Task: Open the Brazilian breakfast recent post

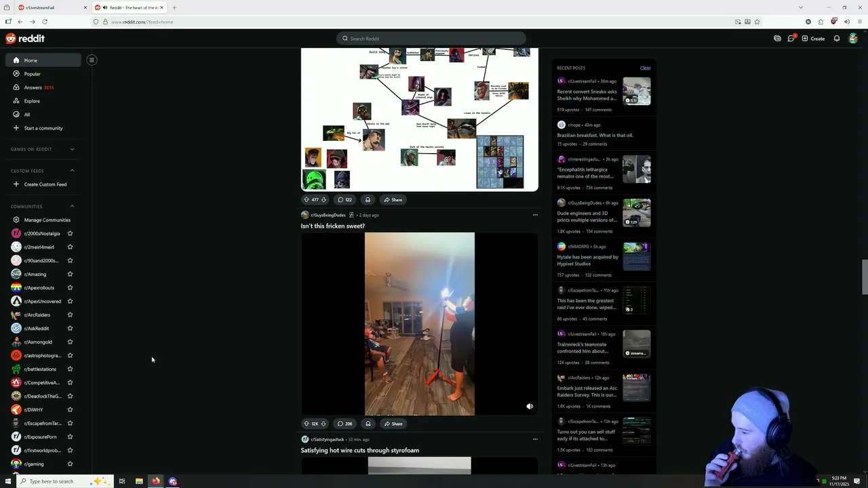Action: pyautogui.click(x=595, y=135)
